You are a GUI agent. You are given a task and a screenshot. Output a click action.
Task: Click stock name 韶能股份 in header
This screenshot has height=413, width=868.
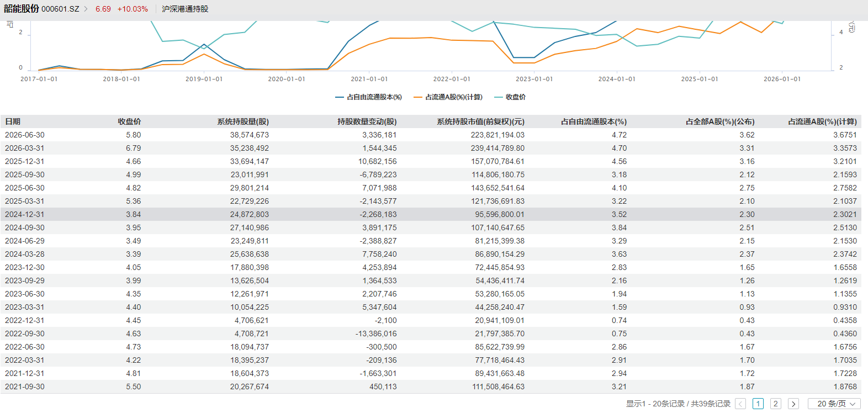point(22,9)
